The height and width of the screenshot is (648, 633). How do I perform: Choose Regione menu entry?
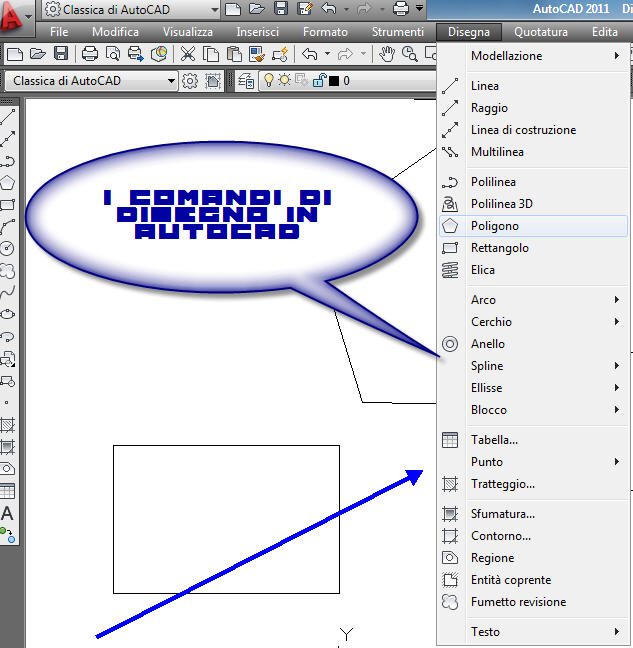pos(534,557)
